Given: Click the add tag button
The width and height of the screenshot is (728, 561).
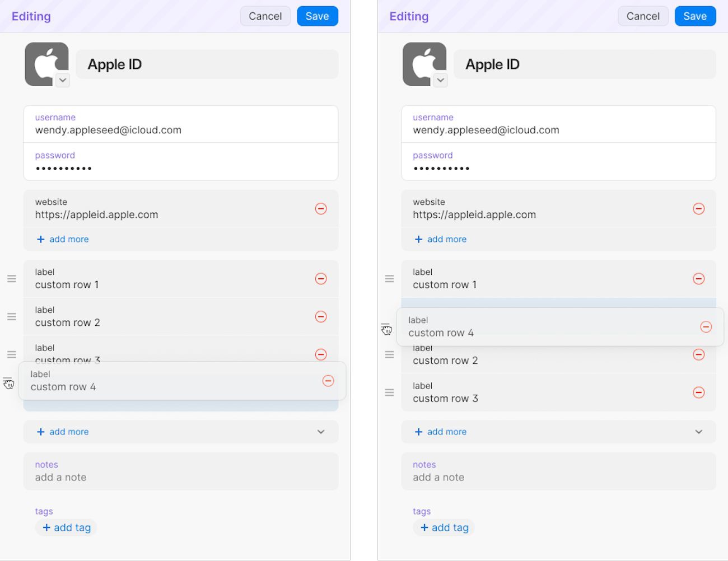Looking at the screenshot, I should pos(66,527).
